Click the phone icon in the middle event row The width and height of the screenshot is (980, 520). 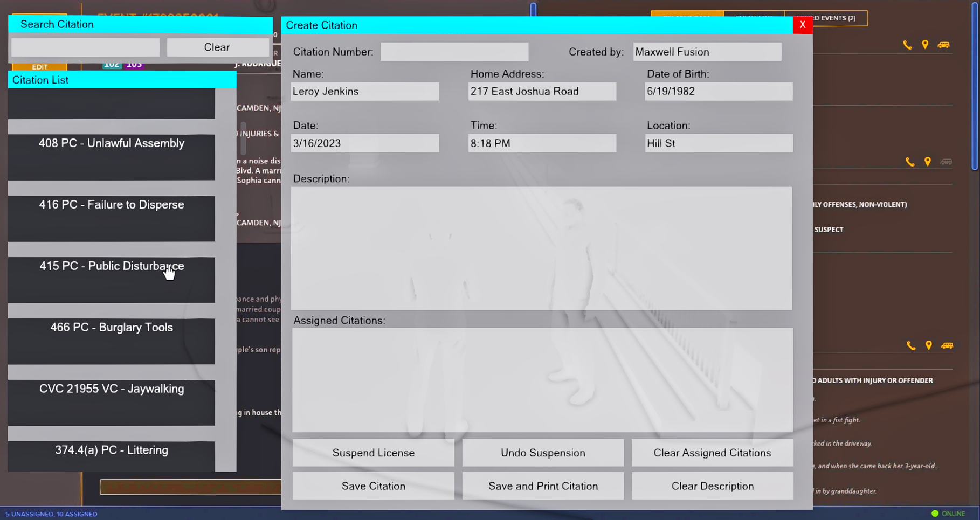click(x=910, y=162)
